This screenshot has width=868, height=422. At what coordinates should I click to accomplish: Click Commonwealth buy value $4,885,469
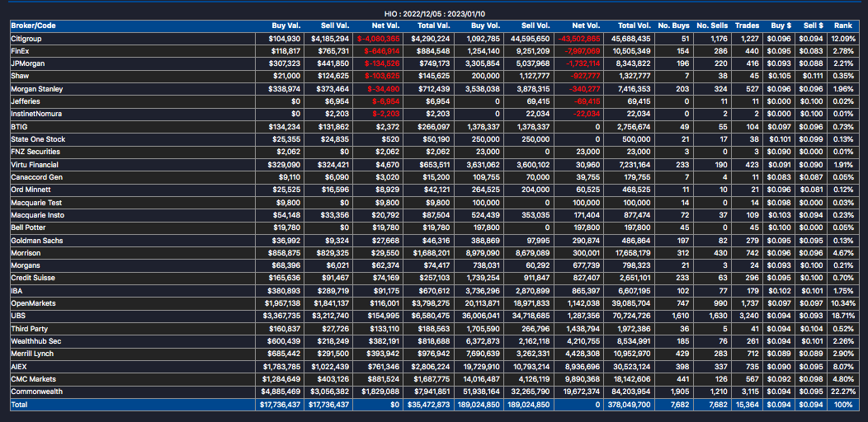tap(280, 392)
